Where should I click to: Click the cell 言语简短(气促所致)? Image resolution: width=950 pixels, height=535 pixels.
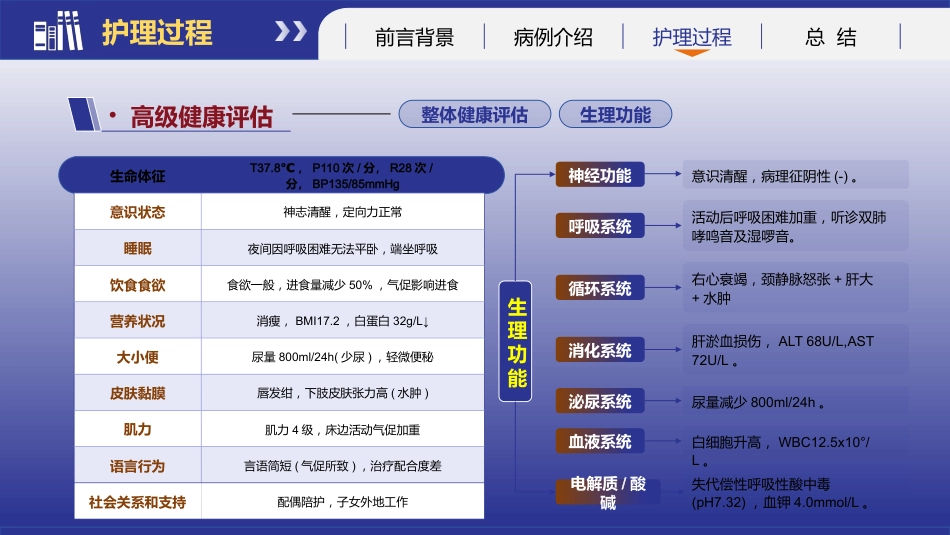click(342, 466)
